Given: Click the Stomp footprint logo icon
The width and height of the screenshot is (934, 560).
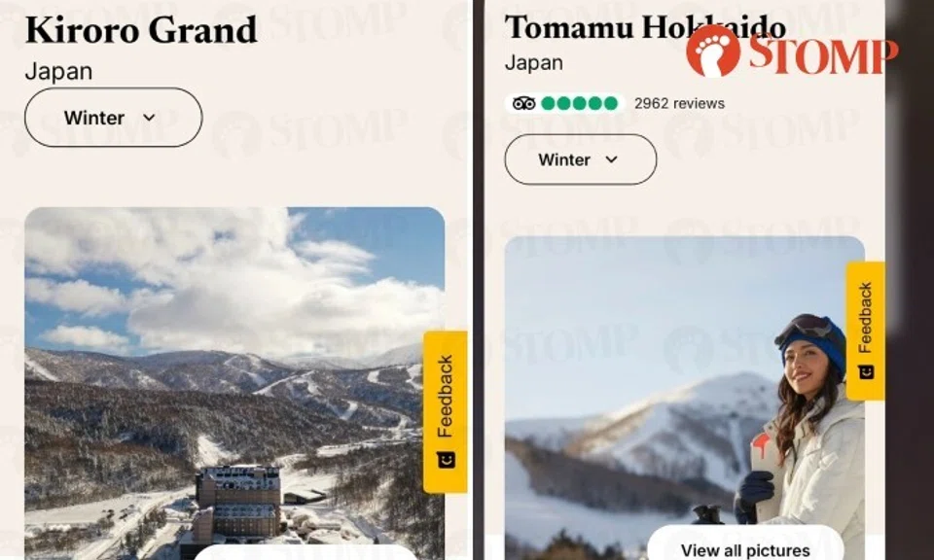Looking at the screenshot, I should click(x=713, y=52).
